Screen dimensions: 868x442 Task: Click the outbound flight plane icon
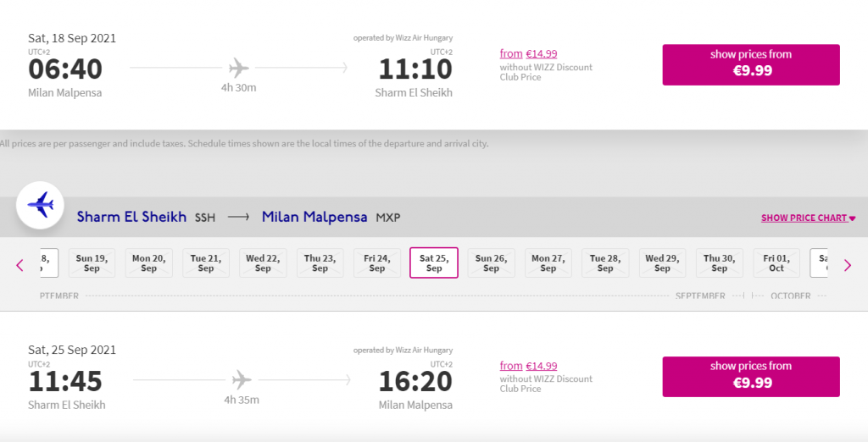click(239, 67)
